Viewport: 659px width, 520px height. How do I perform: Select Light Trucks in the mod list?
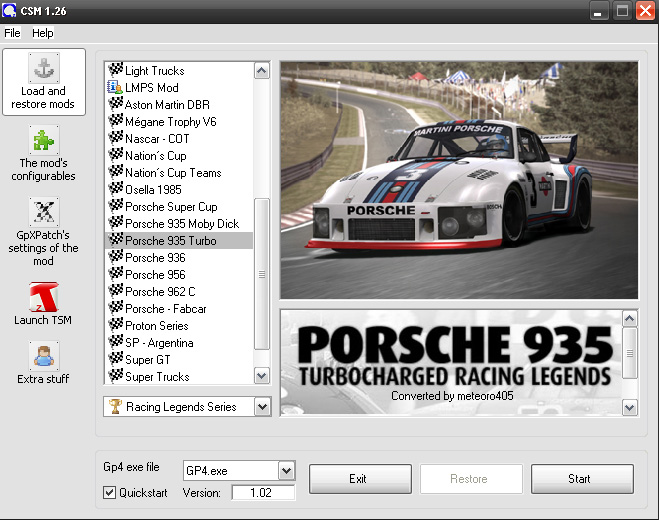pyautogui.click(x=179, y=70)
